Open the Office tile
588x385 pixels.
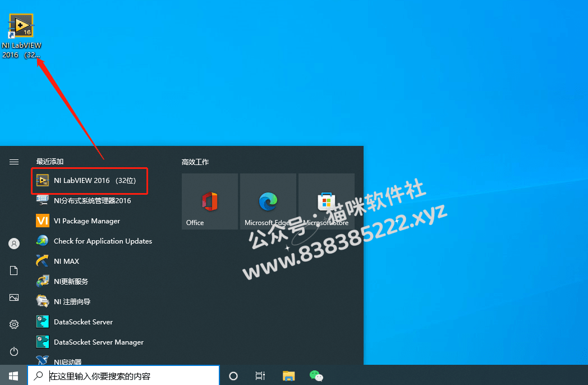point(210,201)
